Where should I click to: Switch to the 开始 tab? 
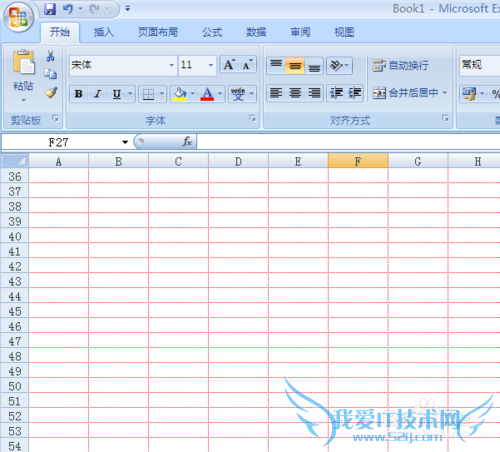click(x=60, y=32)
